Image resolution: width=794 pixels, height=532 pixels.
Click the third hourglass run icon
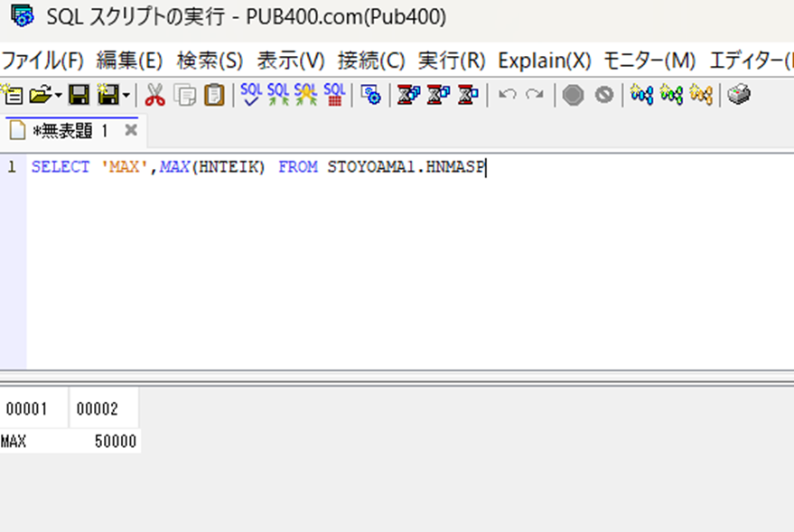[x=469, y=95]
